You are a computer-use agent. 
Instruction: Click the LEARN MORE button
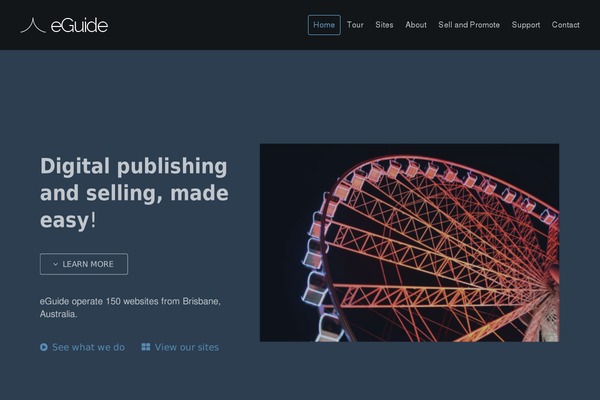coord(84,264)
